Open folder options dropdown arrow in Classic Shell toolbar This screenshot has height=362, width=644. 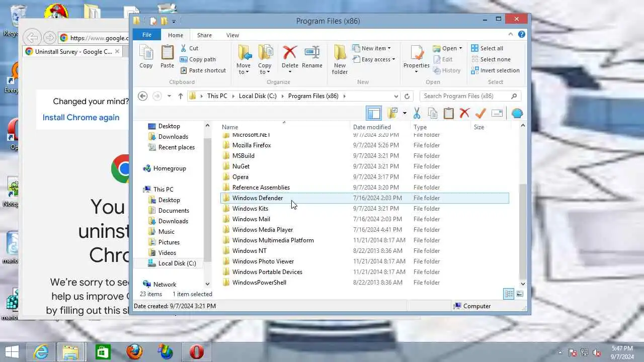coord(405,113)
